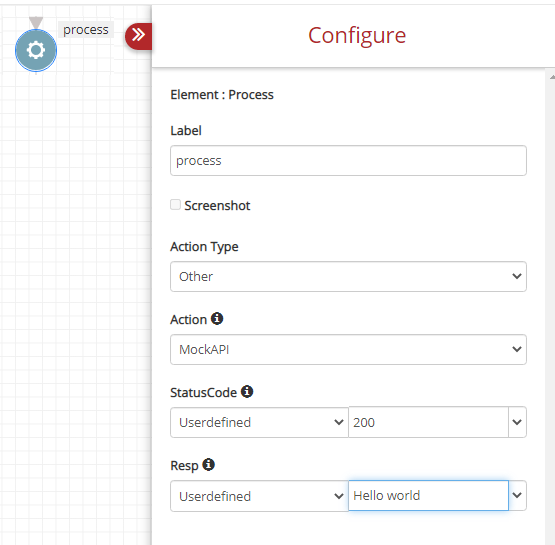Click the StatusCode value field showing 200
The height and width of the screenshot is (545, 555).
coord(428,422)
